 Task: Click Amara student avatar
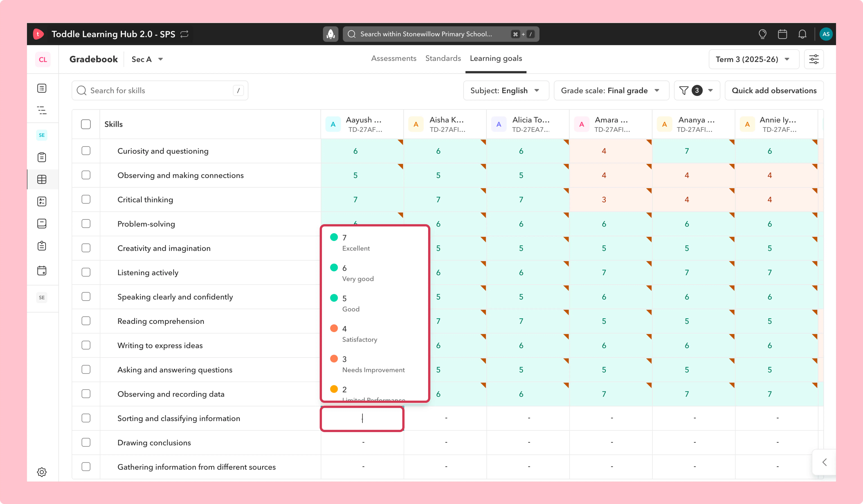[582, 124]
